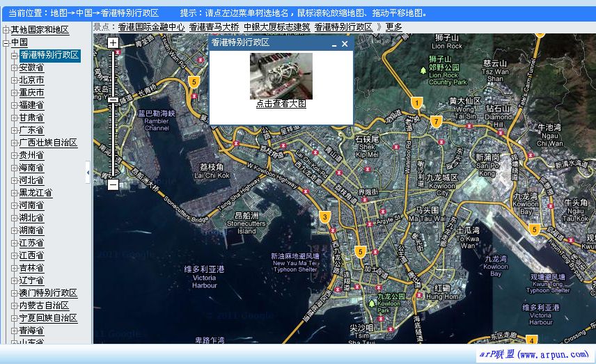Screen dimensions: 596x364
Task: Collapse the left sidebar with arrow handle
Action: pos(88,173)
